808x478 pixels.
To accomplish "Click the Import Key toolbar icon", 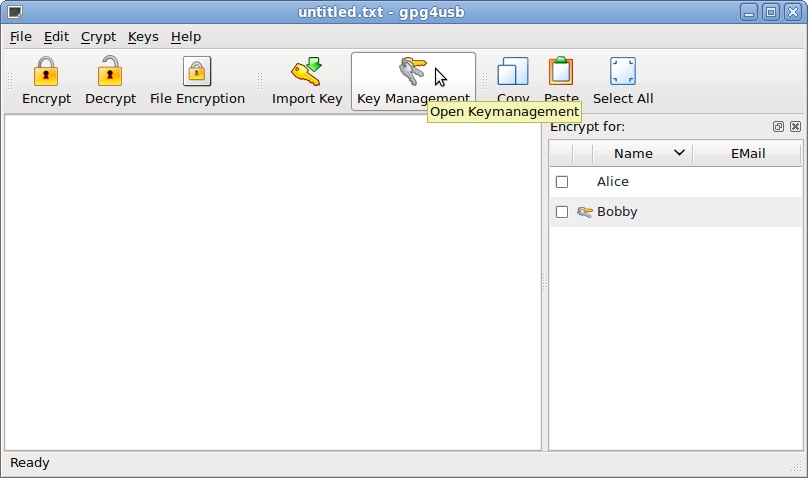I will coord(307,81).
